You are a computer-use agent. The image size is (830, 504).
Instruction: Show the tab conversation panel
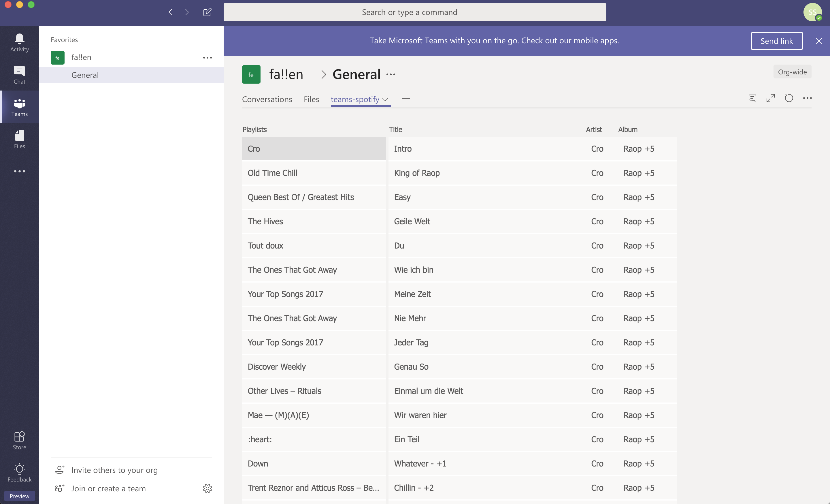point(752,98)
